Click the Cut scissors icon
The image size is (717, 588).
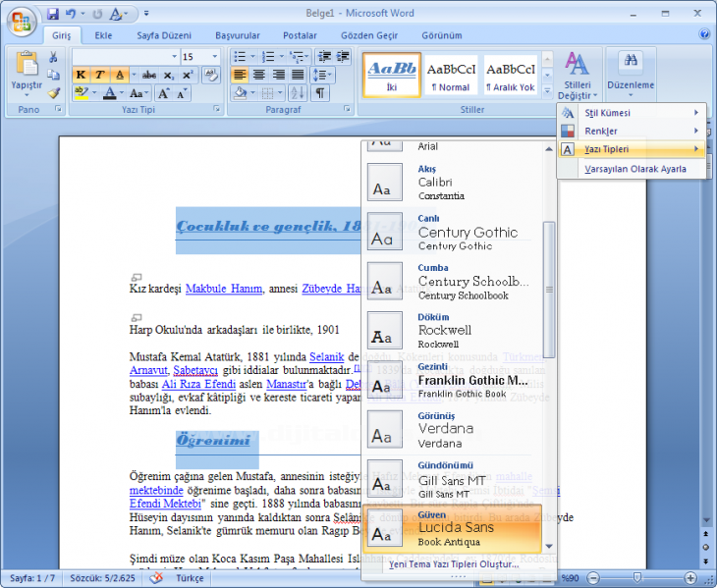pyautogui.click(x=53, y=58)
